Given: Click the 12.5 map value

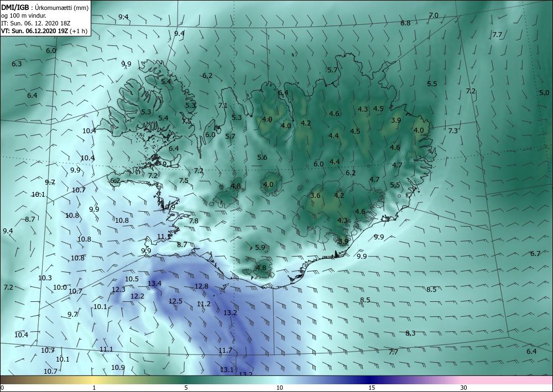Looking at the screenshot, I should pos(175,301).
